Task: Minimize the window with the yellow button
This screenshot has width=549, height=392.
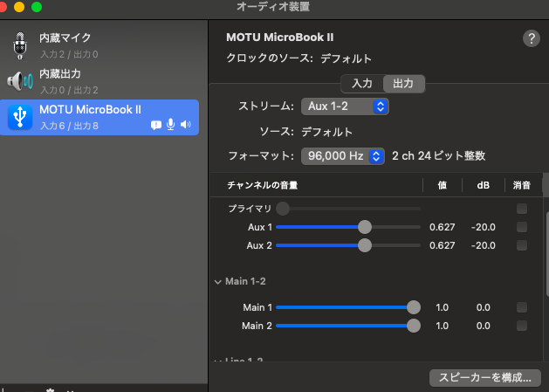Action: coord(19,7)
